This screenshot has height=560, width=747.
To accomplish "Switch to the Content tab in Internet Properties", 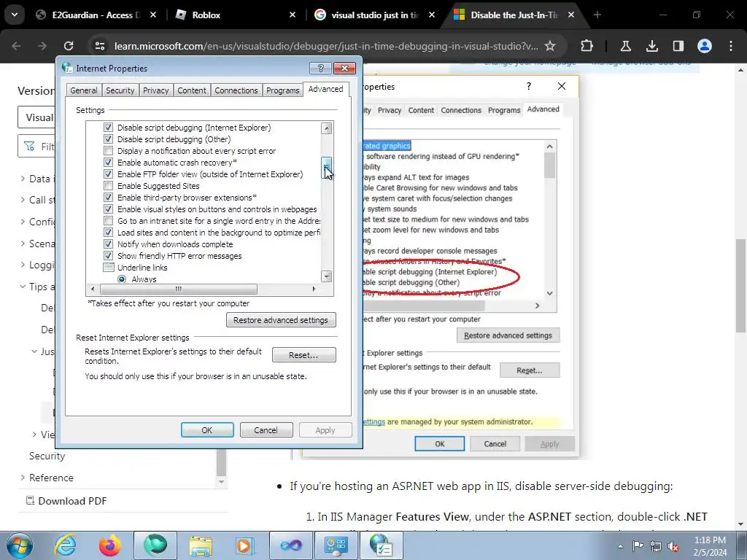I will coord(192,90).
